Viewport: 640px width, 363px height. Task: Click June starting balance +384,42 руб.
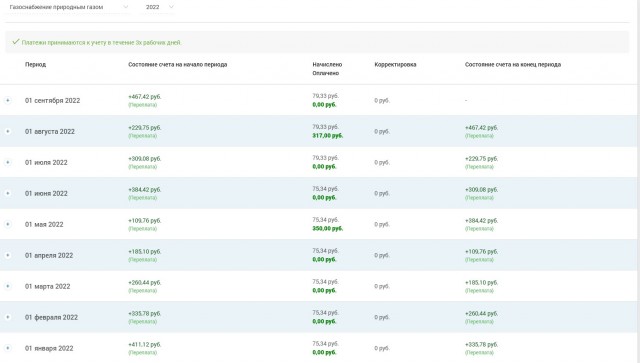tap(144, 190)
